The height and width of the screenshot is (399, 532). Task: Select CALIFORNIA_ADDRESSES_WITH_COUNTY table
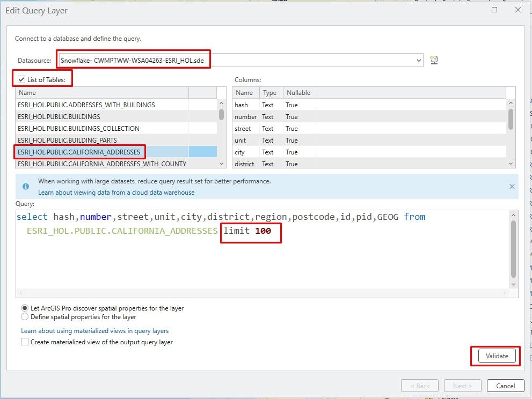[x=116, y=164]
